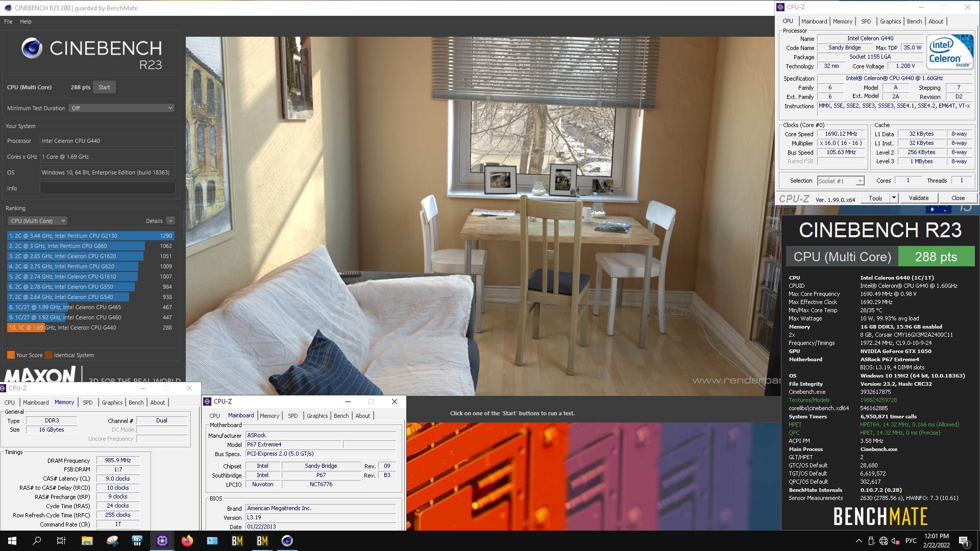
Task: Click the Cinebench R23 logo in left panel
Action: (92, 54)
